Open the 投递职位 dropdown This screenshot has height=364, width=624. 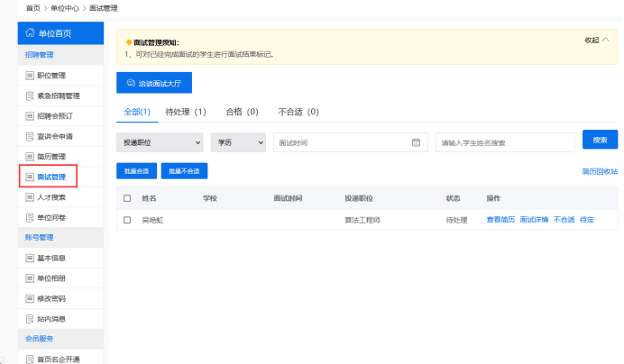point(160,142)
